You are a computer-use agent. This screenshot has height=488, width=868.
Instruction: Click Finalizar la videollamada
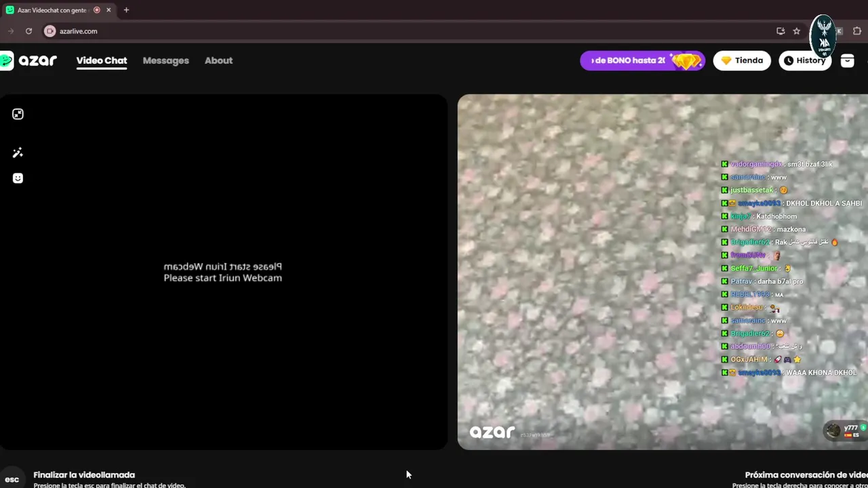pos(84,475)
